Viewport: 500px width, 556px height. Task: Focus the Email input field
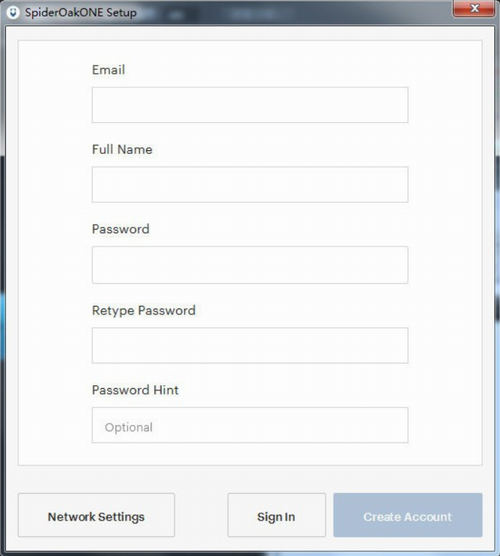[250, 105]
